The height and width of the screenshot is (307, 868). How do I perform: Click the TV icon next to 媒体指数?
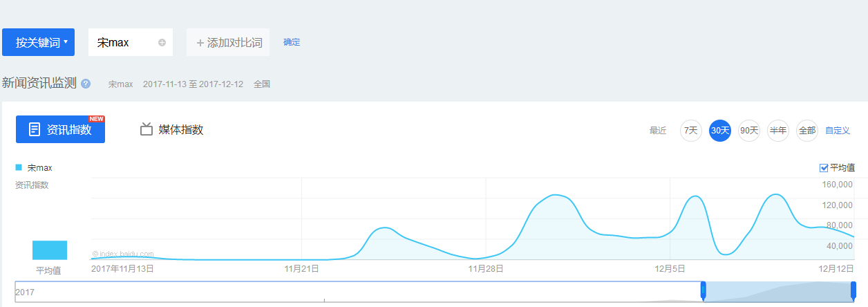click(x=146, y=129)
